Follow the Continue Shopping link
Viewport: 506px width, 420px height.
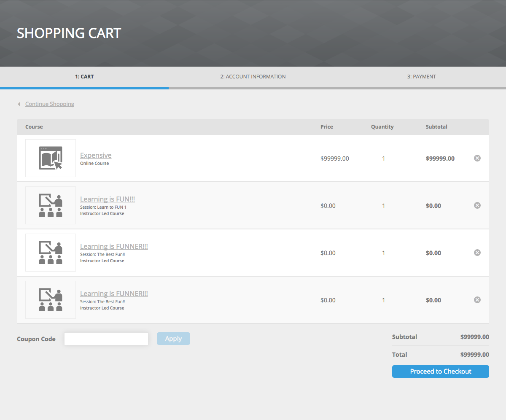click(50, 104)
